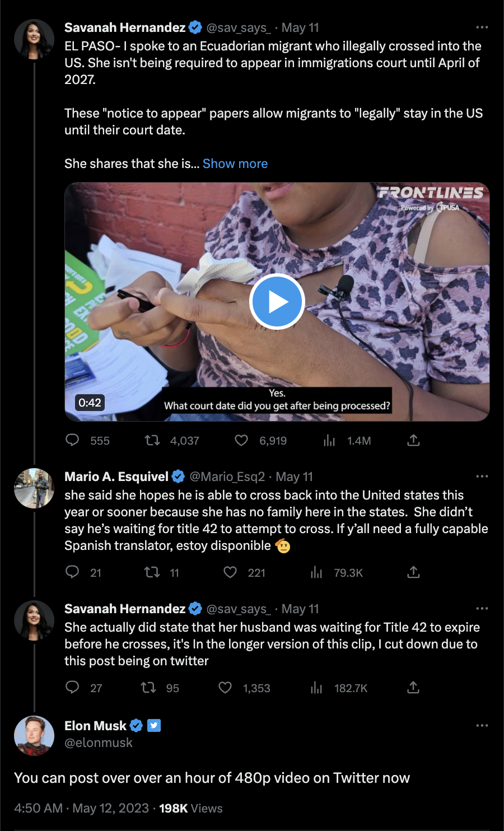Viewport: 504px width, 831px height.
Task: Open Elon Musk's profile picture
Action: [x=34, y=735]
